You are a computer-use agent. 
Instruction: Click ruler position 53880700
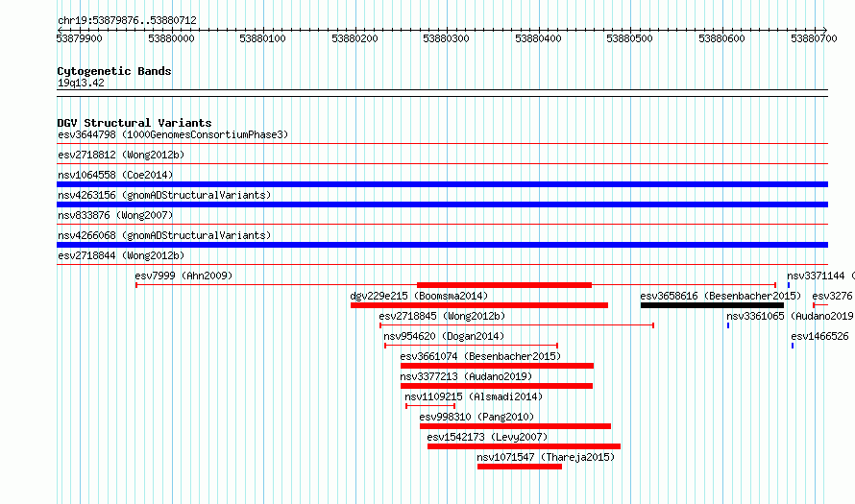(814, 38)
